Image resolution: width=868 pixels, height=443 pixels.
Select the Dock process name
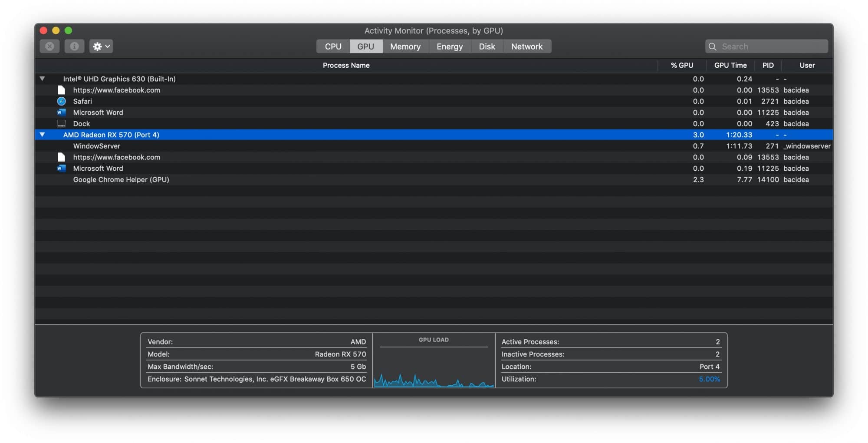[82, 124]
